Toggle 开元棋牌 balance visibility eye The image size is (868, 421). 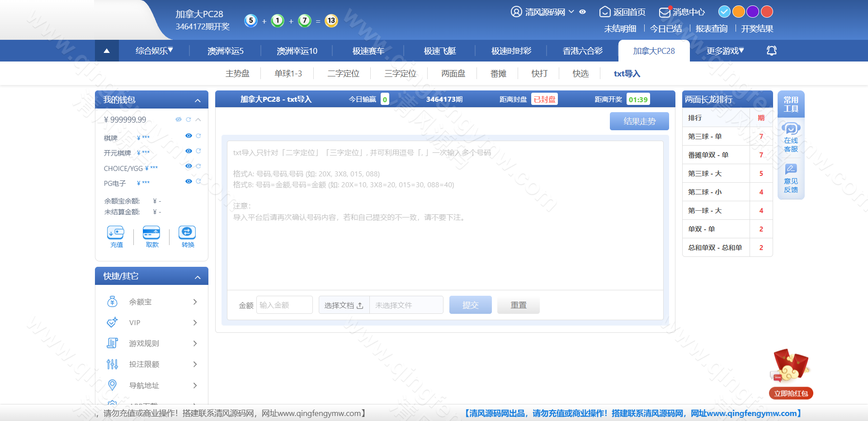click(189, 151)
